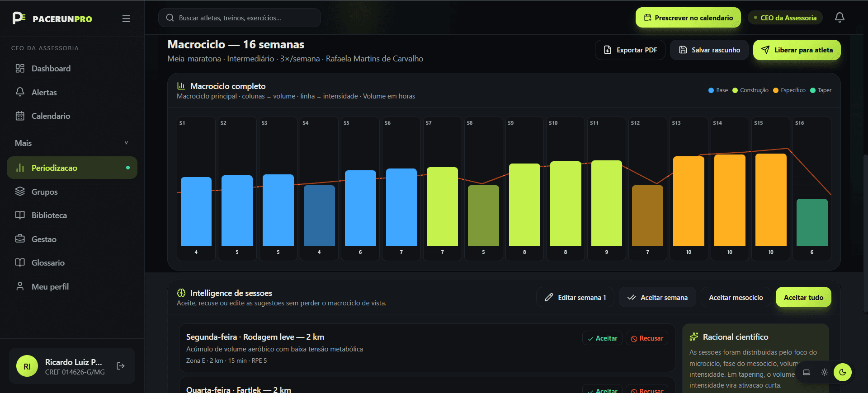The image size is (868, 393).
Task: Click the Racional cientifico heading
Action: pyautogui.click(x=736, y=337)
